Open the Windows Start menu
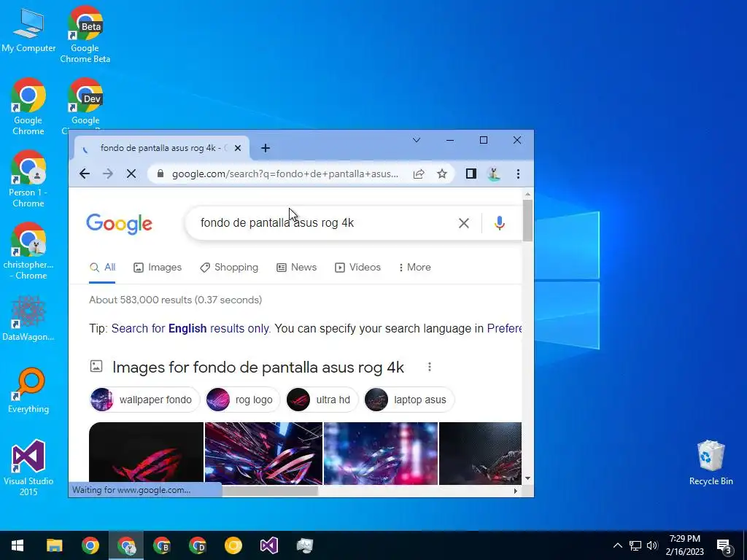 tap(18, 545)
